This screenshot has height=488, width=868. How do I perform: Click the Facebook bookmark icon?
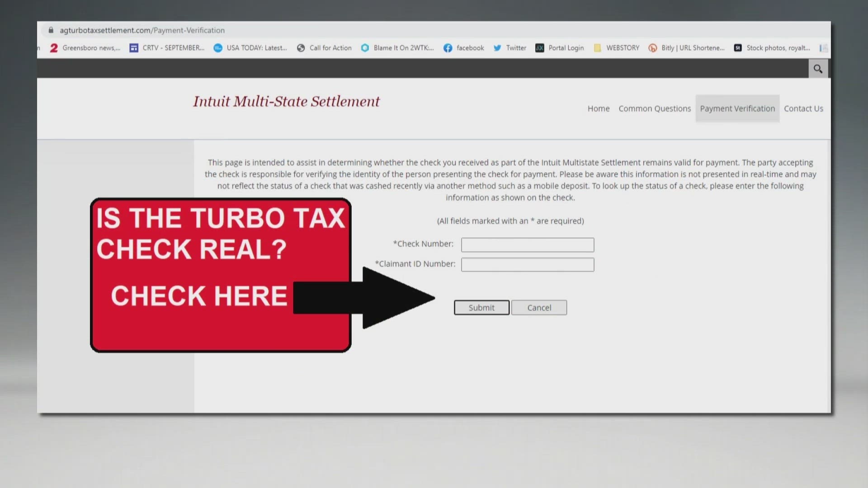coord(448,47)
